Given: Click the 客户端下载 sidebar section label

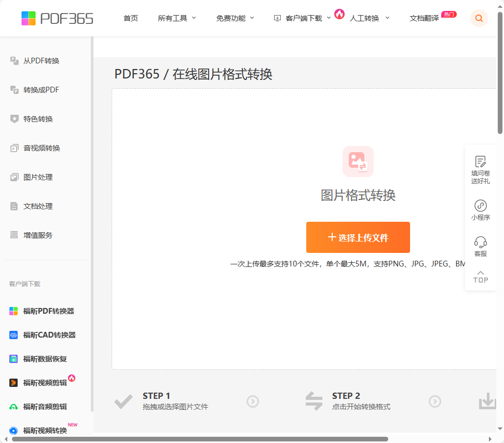Looking at the screenshot, I should coord(25,284).
